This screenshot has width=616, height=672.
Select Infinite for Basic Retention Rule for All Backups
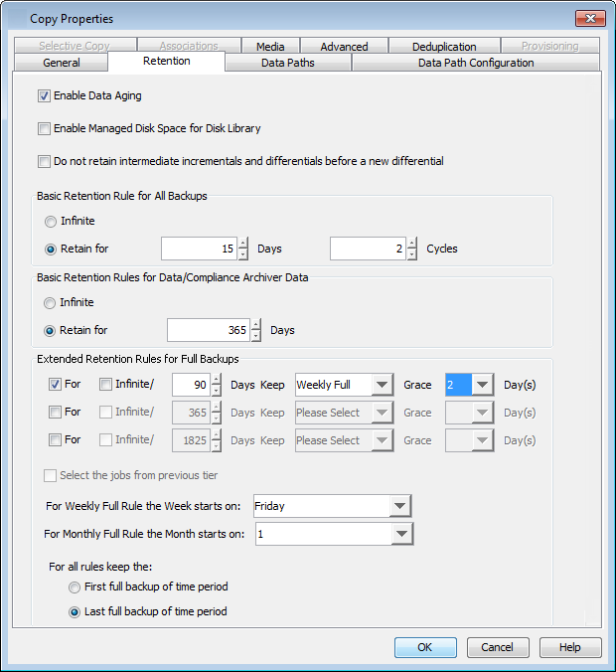[50, 221]
